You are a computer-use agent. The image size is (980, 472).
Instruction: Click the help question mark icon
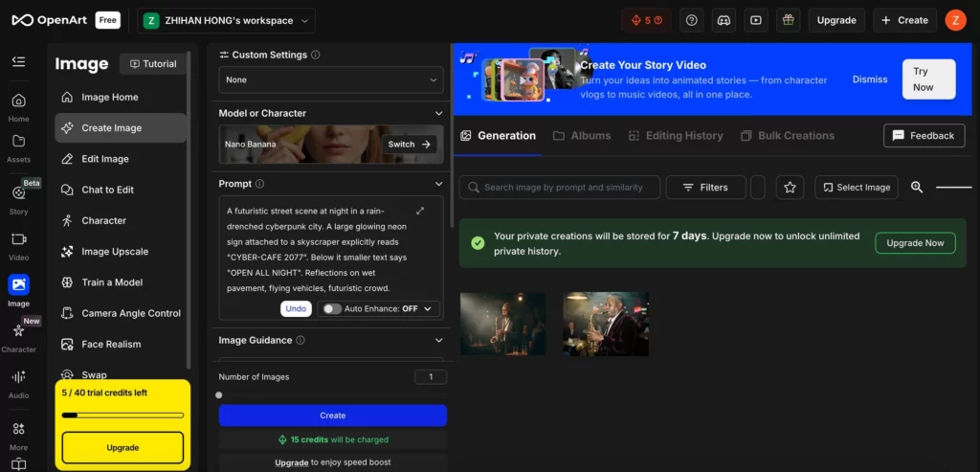point(692,20)
